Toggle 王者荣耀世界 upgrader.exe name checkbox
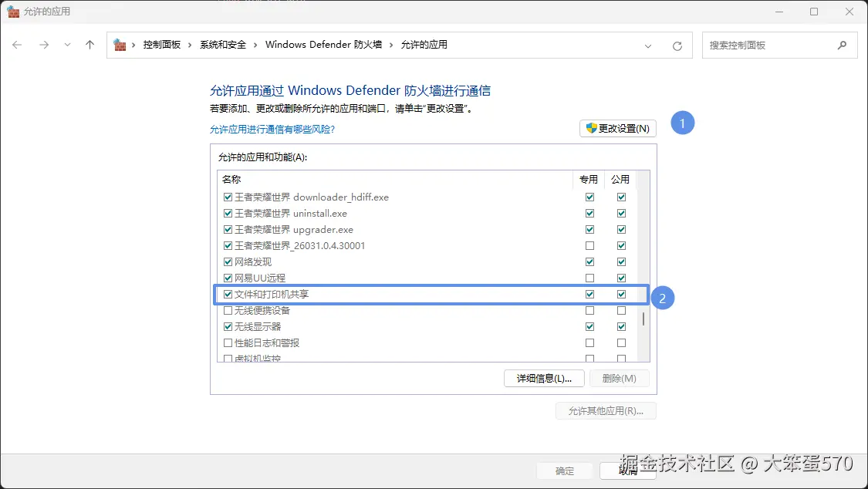This screenshot has width=868, height=489. click(228, 229)
